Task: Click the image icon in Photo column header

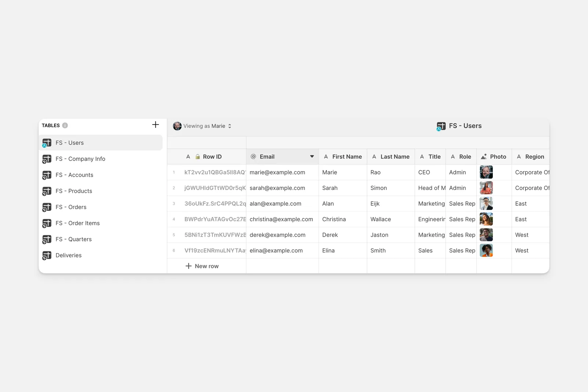Action: (484, 157)
